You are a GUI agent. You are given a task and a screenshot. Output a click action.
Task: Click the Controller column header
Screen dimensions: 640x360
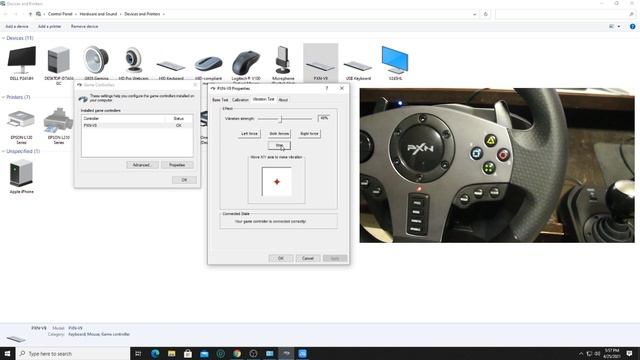point(122,118)
